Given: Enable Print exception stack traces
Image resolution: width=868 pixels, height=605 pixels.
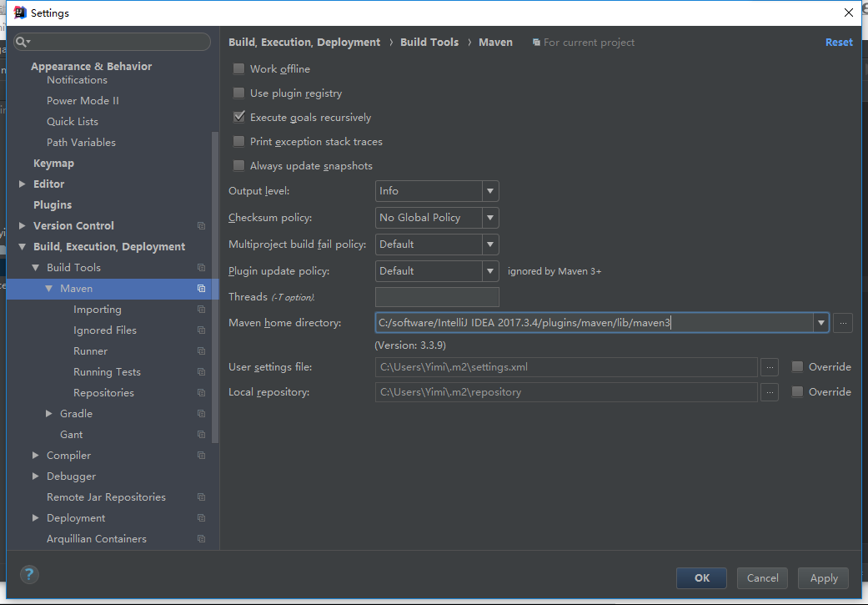Looking at the screenshot, I should click(238, 141).
